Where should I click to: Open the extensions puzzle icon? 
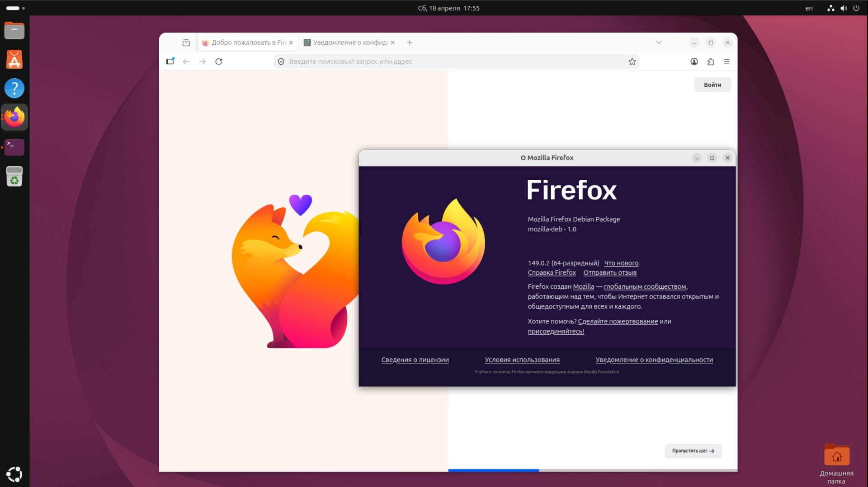(711, 61)
